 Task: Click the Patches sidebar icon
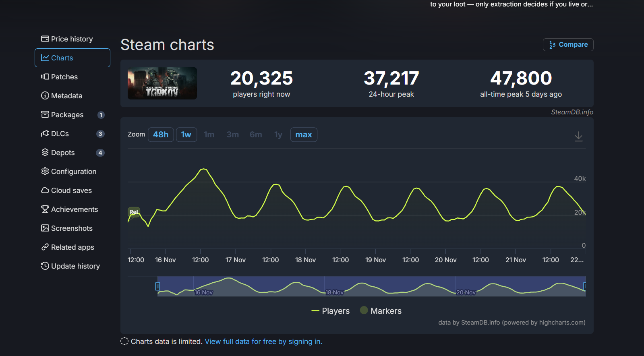[x=45, y=77]
